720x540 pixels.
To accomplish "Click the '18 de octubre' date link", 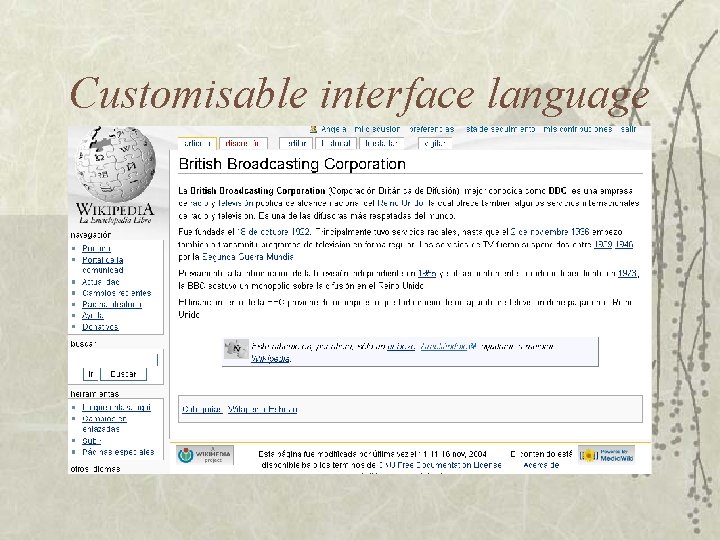I will [263, 232].
